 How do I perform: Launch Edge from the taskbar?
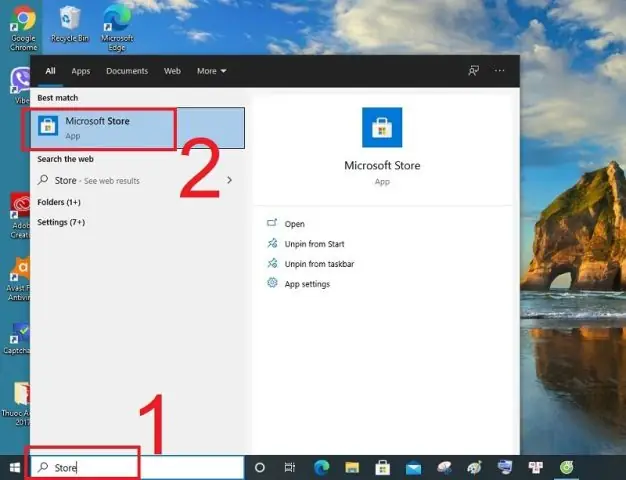(322, 467)
